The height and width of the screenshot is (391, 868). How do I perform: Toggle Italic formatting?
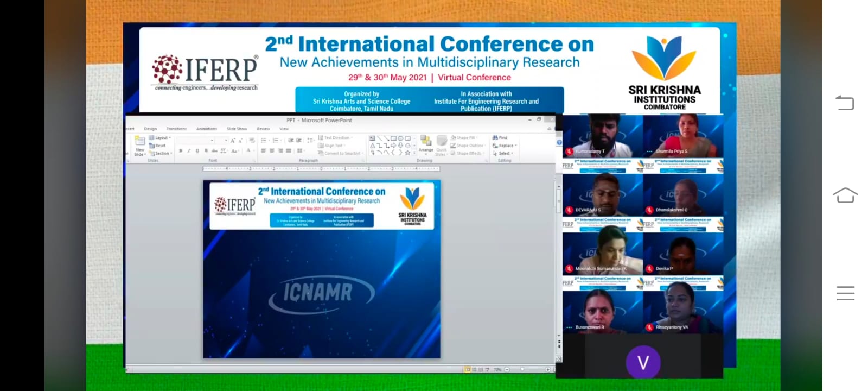coord(189,150)
